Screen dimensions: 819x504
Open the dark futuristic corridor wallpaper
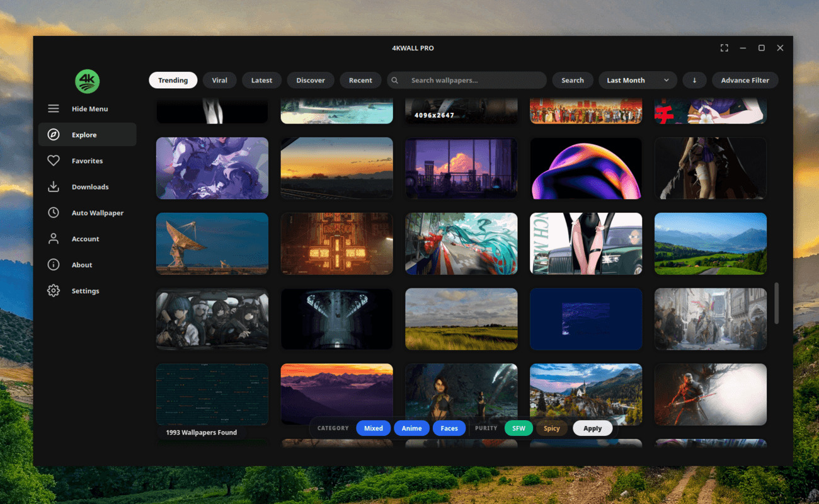tap(337, 319)
